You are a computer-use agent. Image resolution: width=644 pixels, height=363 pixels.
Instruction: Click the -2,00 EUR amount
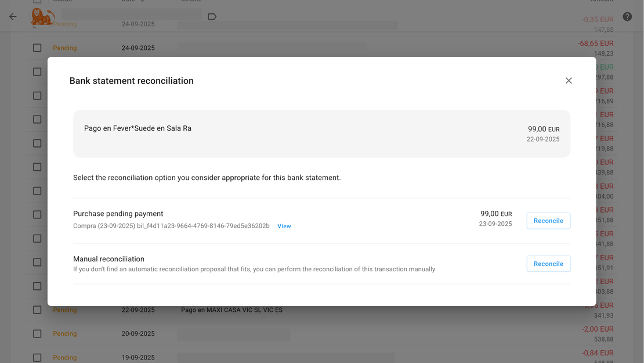click(597, 329)
